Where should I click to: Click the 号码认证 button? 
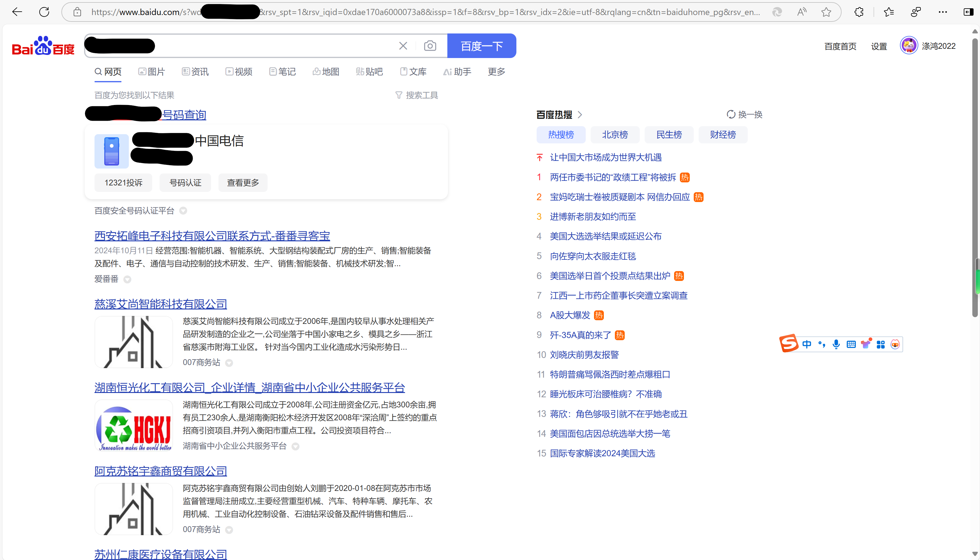tap(185, 182)
